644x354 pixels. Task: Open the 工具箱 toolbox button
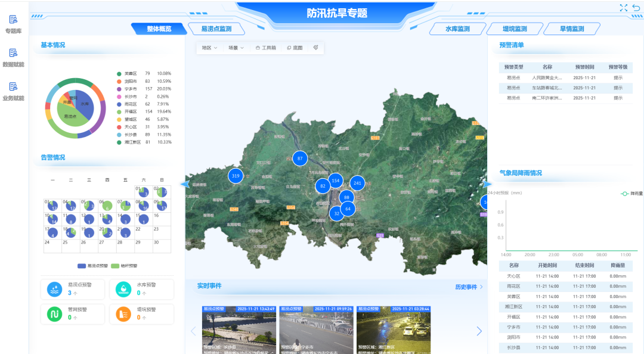266,48
